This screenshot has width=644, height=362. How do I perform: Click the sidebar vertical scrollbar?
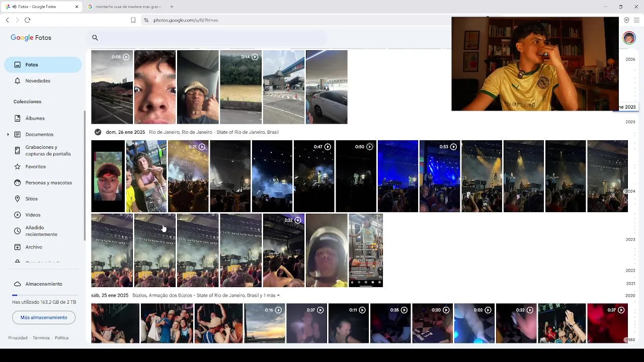85,176
